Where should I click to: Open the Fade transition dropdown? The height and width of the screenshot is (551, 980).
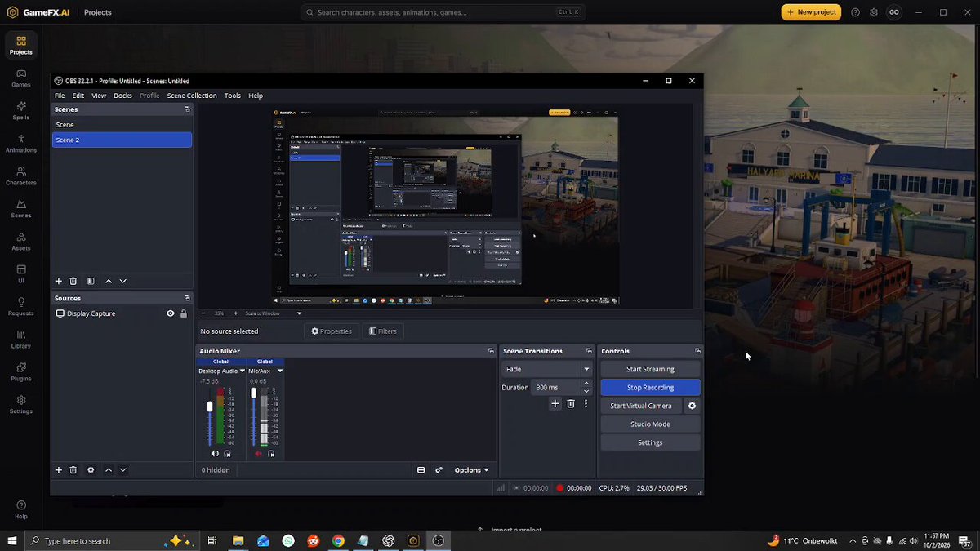[546, 369]
